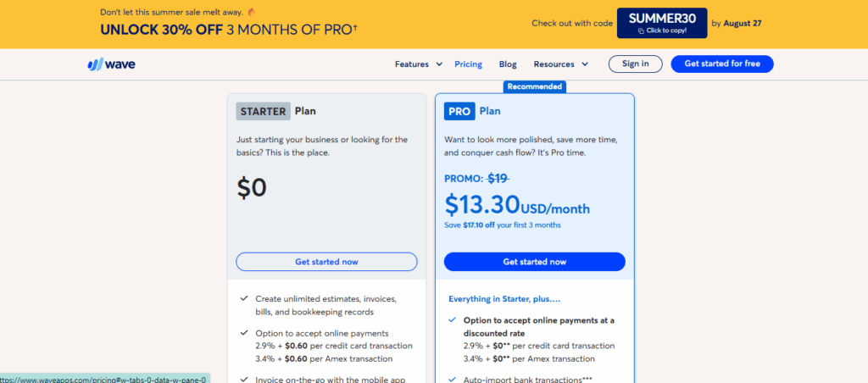Click the $13.30 USD/month promo price
This screenshot has width=868, height=383.
pyautogui.click(x=517, y=206)
